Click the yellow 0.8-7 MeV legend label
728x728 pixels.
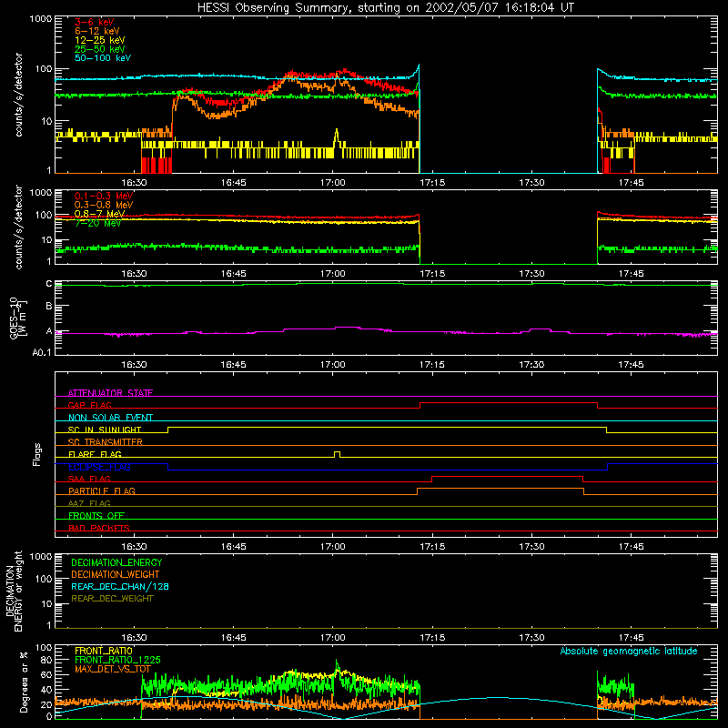[100, 214]
